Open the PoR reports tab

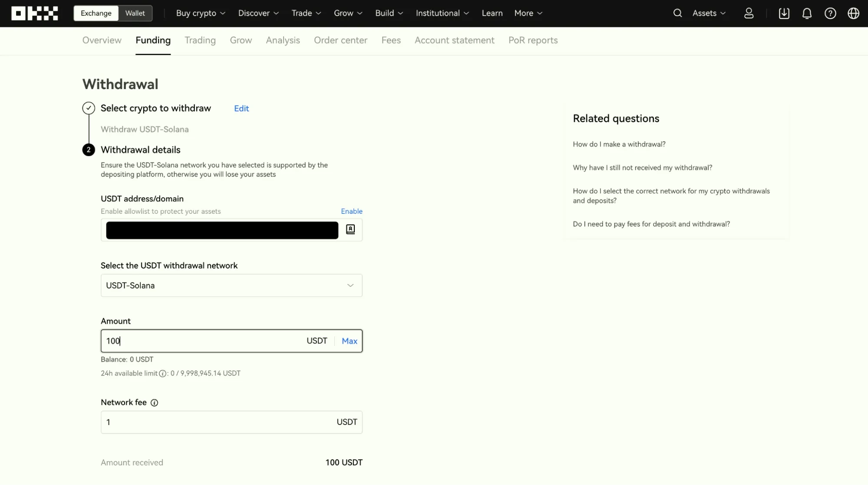point(533,40)
